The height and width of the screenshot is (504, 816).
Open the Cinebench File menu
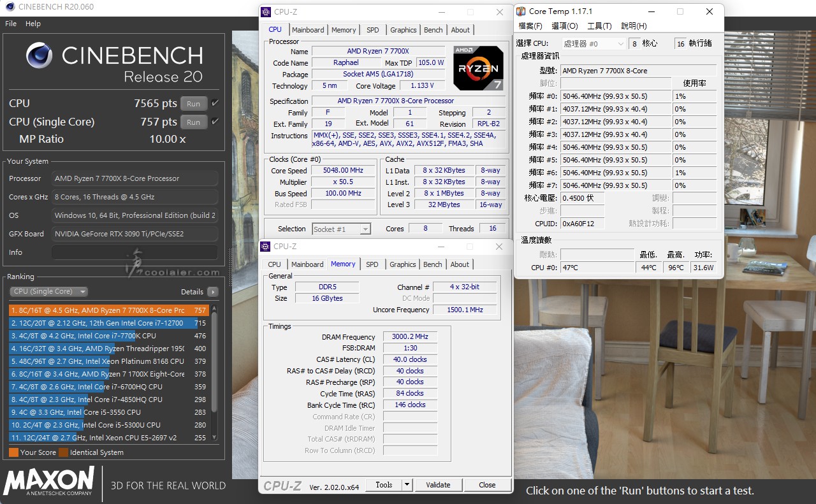pos(11,24)
